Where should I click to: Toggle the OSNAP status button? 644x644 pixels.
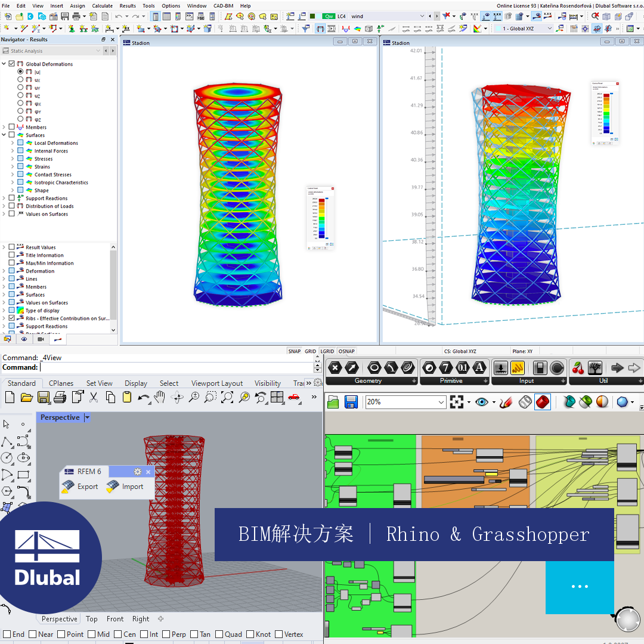pyautogui.click(x=346, y=351)
